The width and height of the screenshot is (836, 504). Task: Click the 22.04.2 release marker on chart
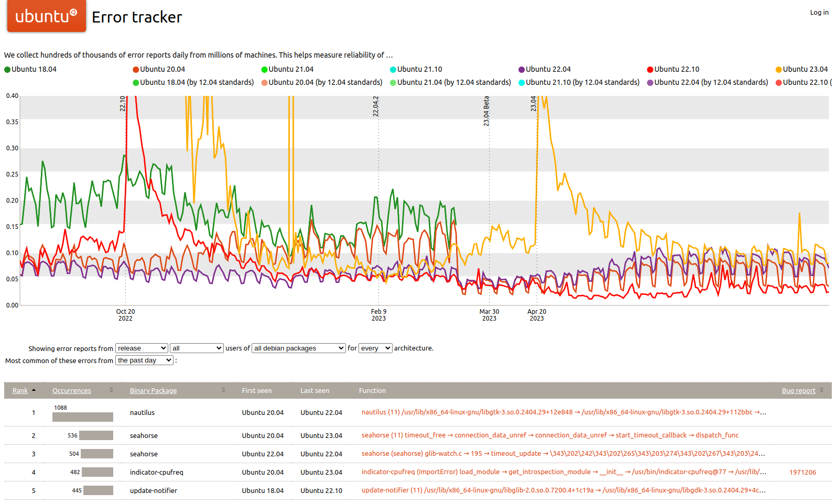(x=376, y=106)
